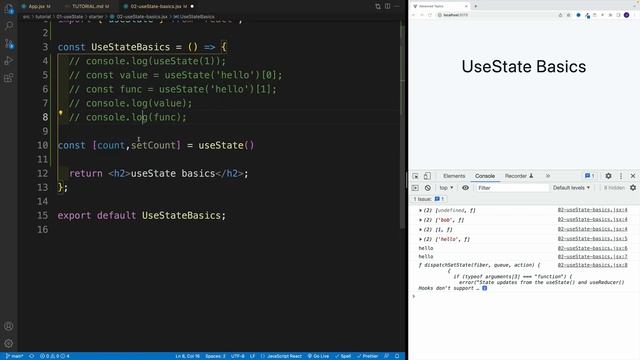Viewport: 640px width, 360px height.
Task: Open the Explorer view in activity bar
Action: point(9,9)
